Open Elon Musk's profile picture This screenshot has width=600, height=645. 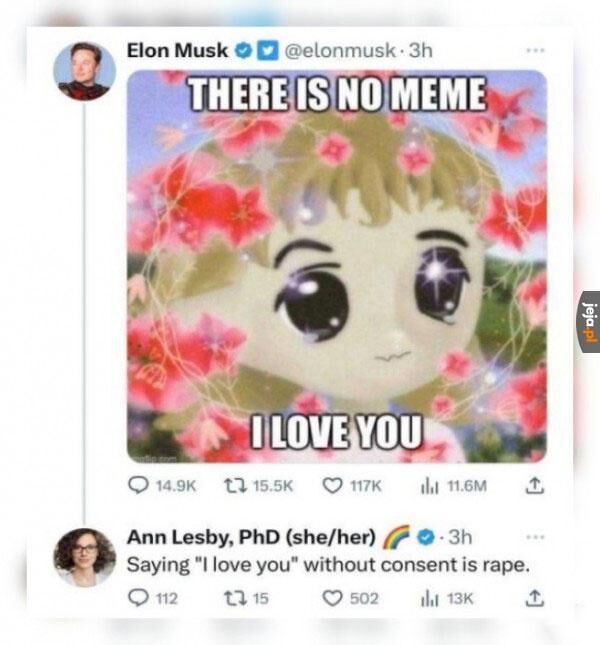[85, 71]
